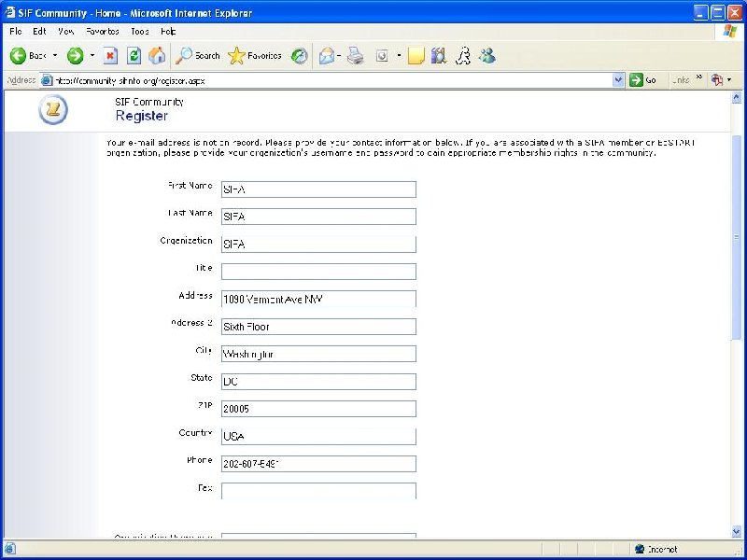
Task: Open the File menu
Action: click(15, 32)
